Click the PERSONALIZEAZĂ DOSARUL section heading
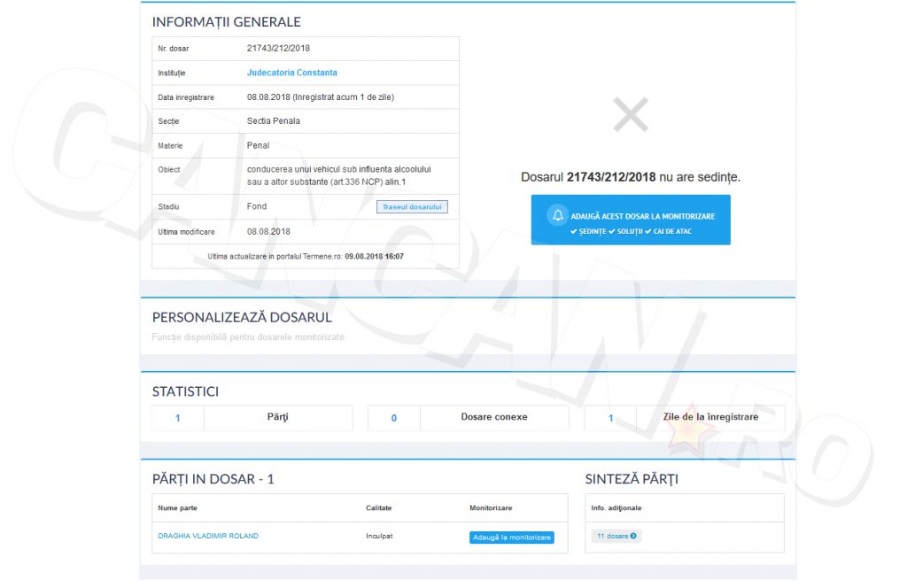 [242, 317]
